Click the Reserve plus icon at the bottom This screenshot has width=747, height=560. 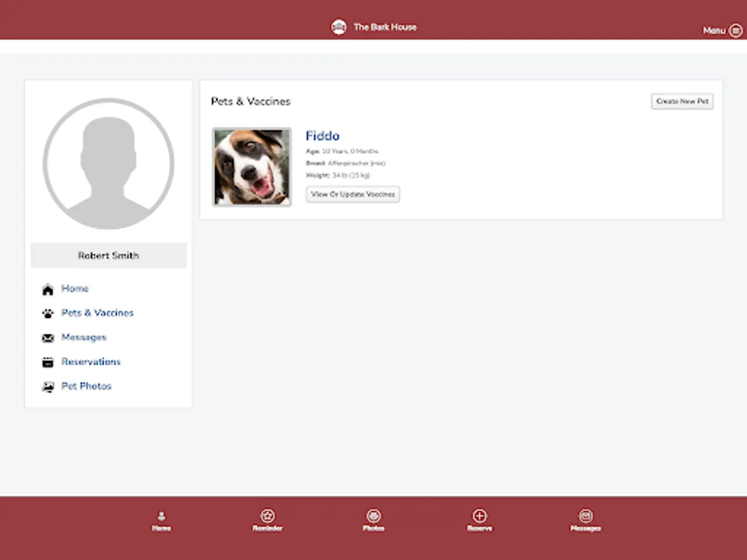pyautogui.click(x=479, y=516)
